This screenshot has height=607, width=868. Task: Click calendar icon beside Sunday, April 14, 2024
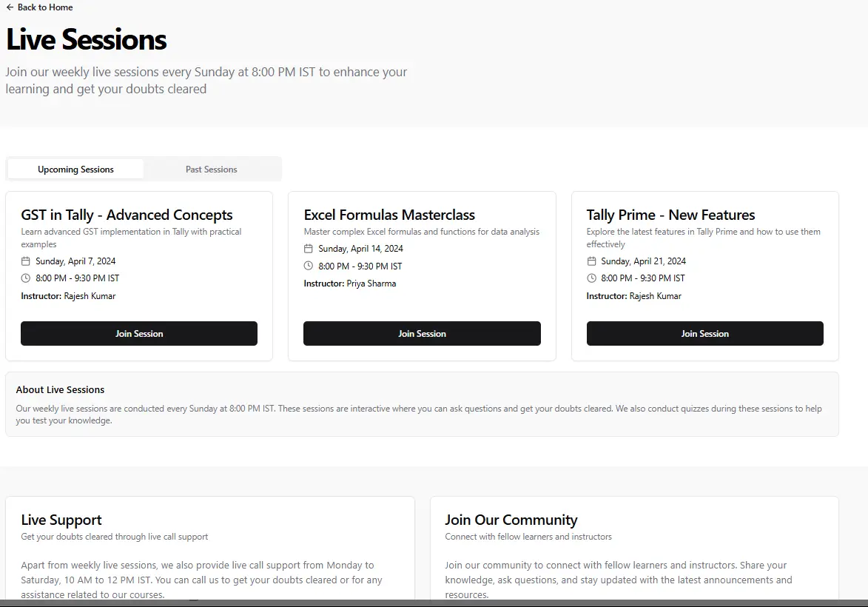pos(309,249)
